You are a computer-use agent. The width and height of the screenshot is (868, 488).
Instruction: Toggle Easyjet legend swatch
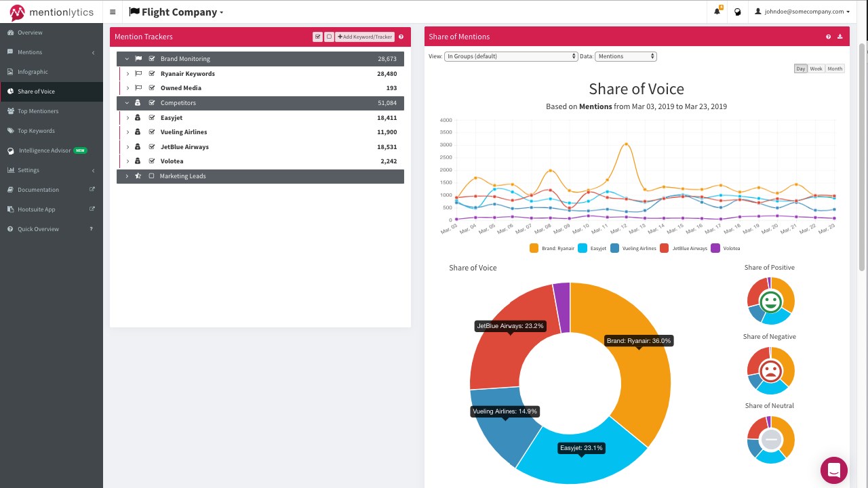[583, 248]
